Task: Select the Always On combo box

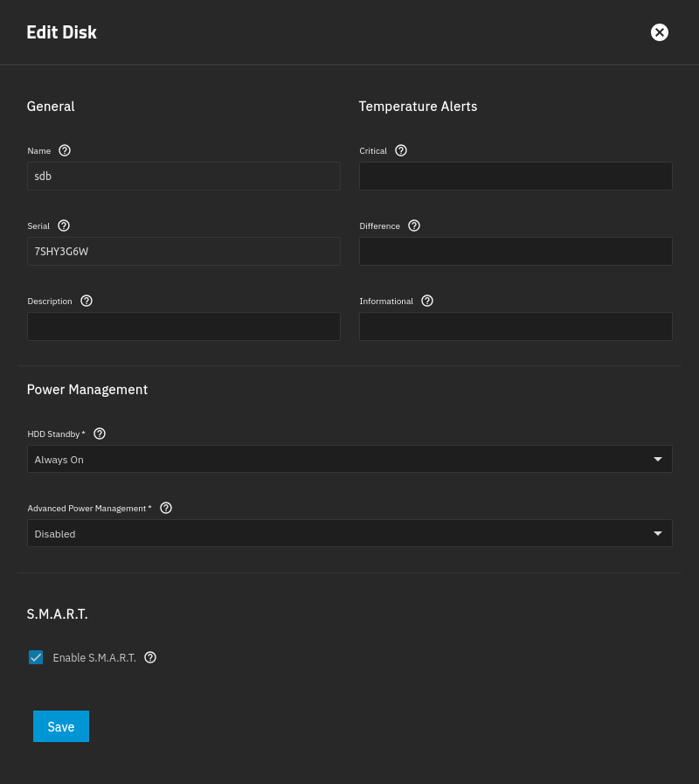Action: coord(349,459)
